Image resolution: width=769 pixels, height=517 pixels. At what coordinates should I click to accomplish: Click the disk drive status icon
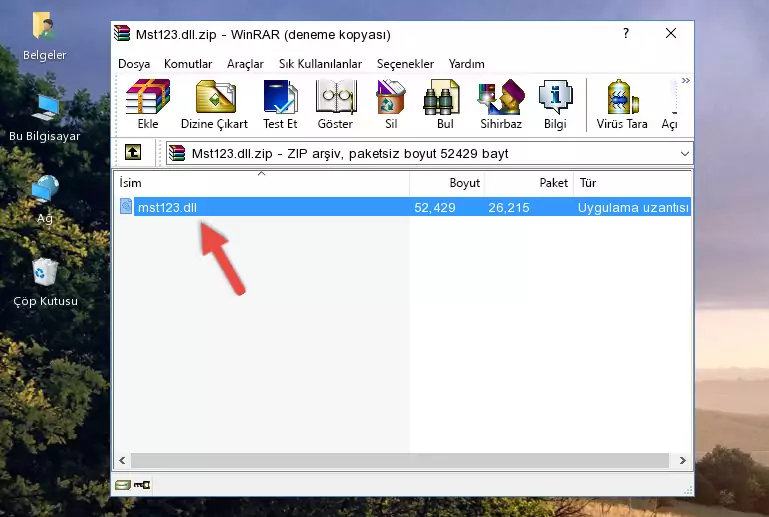click(x=123, y=485)
